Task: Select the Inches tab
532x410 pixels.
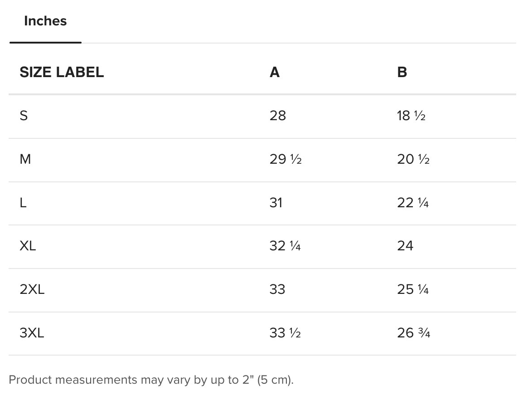Action: pyautogui.click(x=45, y=21)
